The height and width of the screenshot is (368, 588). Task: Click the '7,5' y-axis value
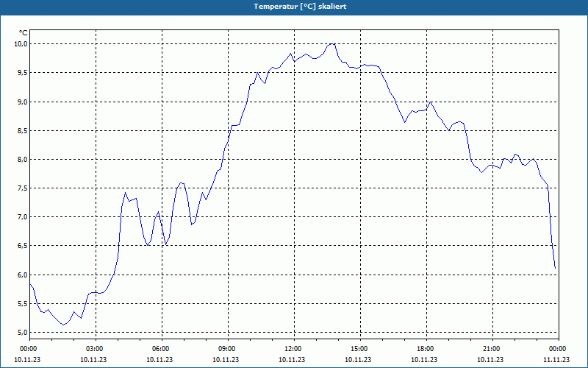pyautogui.click(x=23, y=188)
